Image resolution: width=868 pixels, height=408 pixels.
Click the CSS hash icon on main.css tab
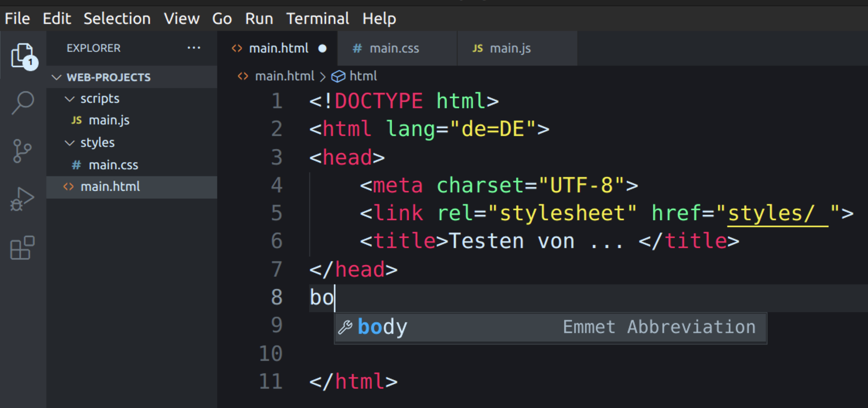click(357, 48)
